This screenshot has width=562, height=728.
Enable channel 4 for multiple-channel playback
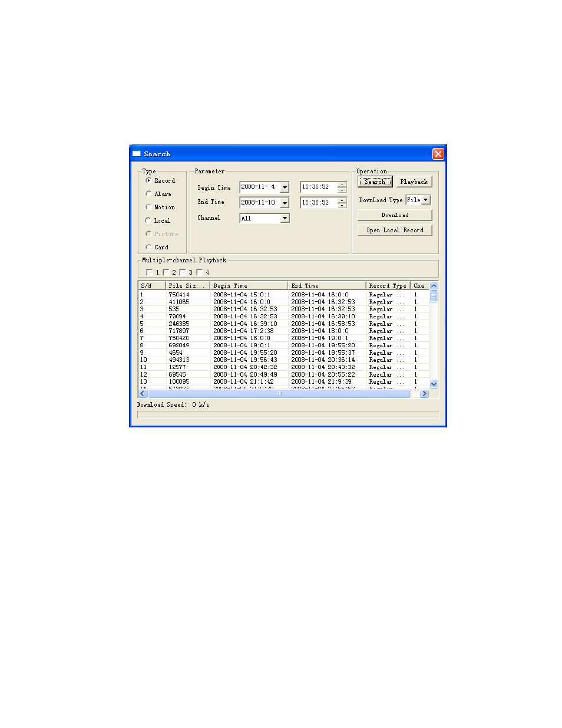click(x=200, y=272)
